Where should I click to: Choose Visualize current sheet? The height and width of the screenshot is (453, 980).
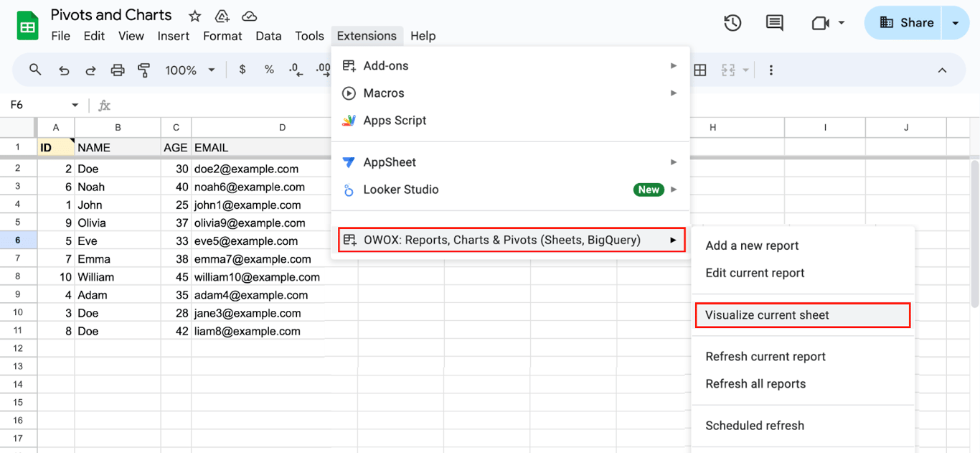click(x=803, y=315)
